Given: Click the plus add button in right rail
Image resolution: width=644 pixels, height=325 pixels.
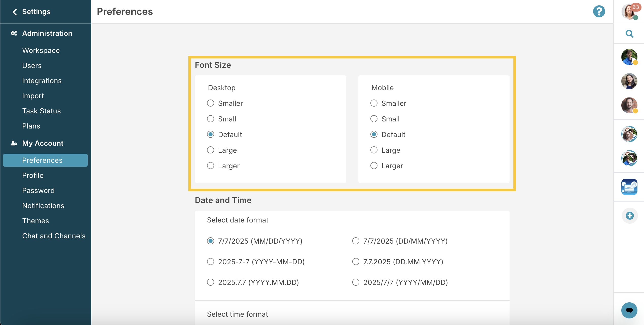Looking at the screenshot, I should 630,216.
